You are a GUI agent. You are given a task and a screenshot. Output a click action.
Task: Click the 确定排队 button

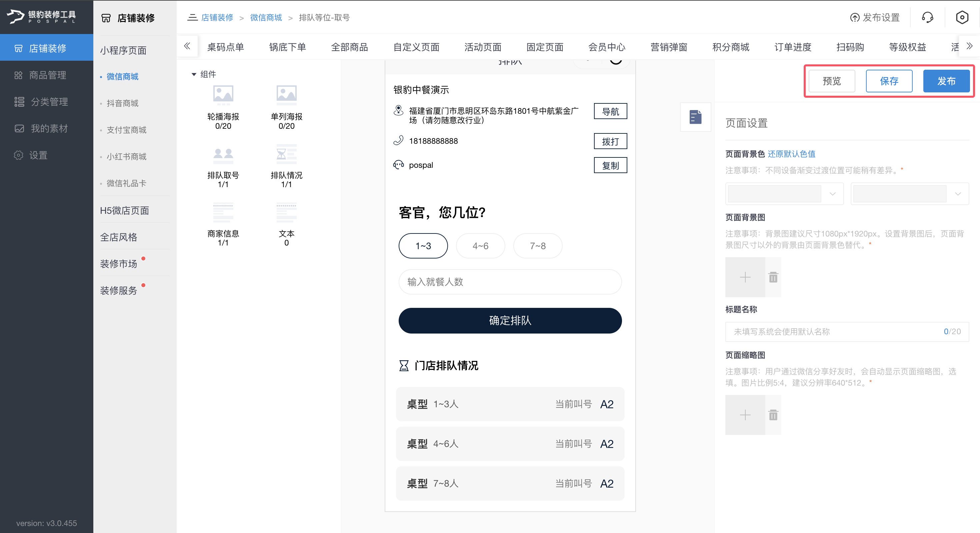[510, 321]
